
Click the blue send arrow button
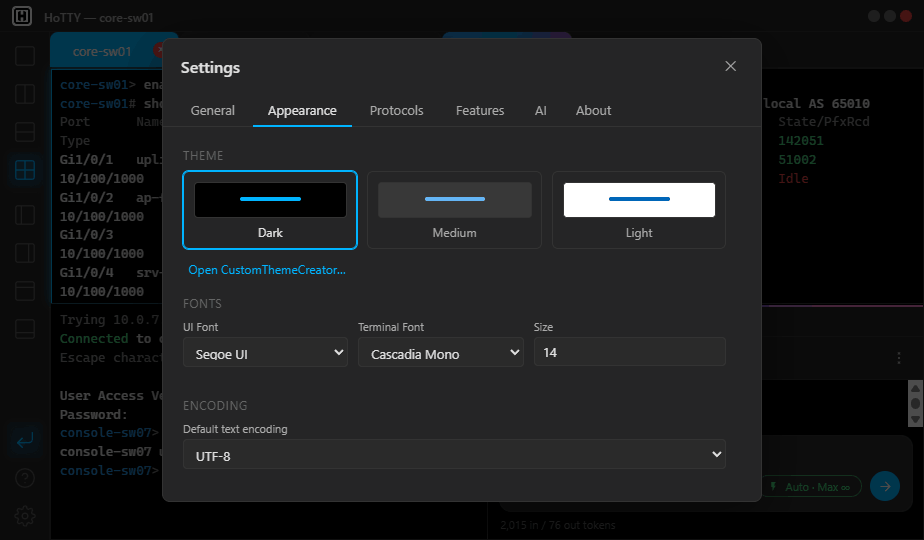[x=885, y=486]
